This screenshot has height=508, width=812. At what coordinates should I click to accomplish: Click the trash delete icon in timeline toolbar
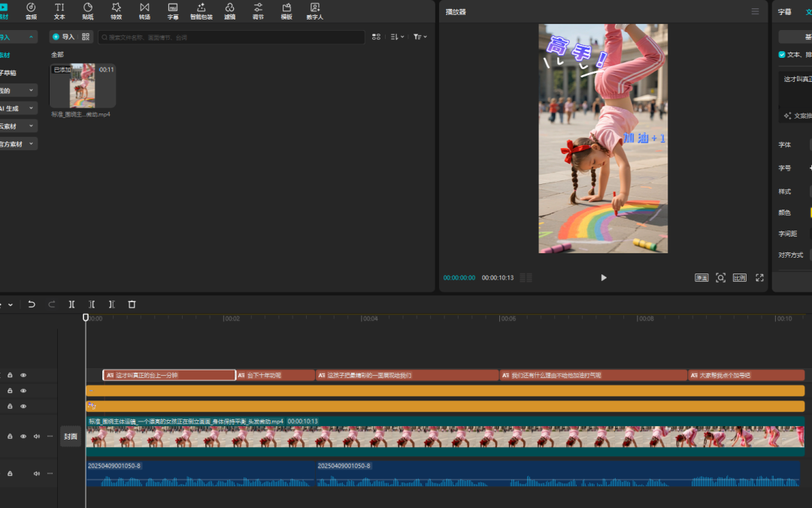tap(132, 304)
